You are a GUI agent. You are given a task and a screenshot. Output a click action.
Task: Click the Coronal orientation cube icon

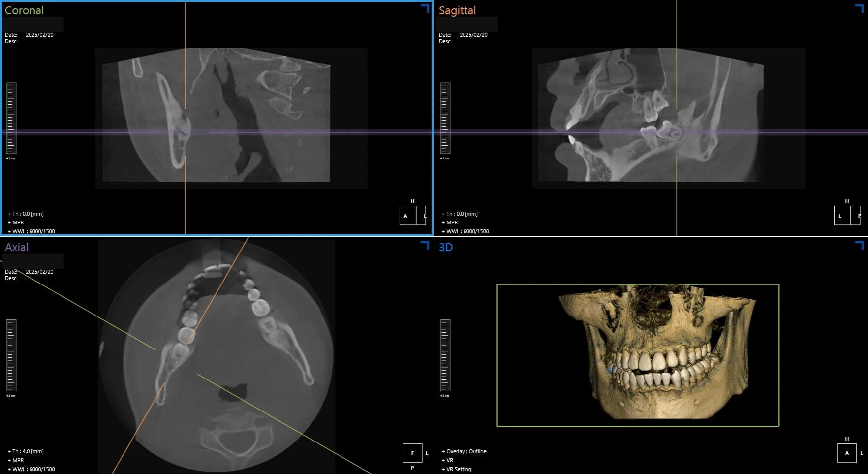point(412,216)
